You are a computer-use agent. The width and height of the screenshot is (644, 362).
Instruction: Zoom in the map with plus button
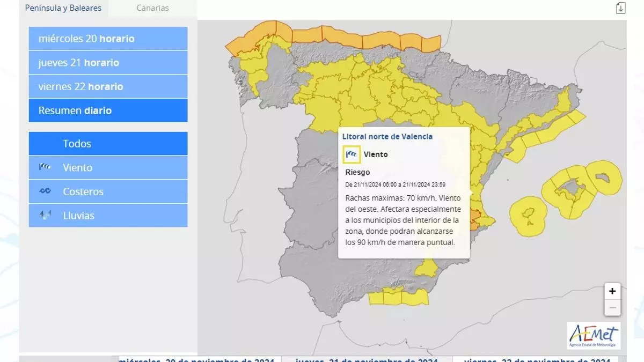pos(612,291)
